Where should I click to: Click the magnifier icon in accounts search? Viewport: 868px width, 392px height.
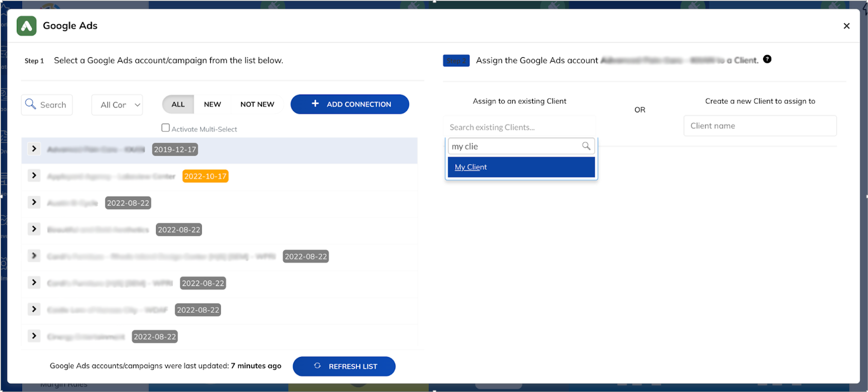(x=31, y=104)
